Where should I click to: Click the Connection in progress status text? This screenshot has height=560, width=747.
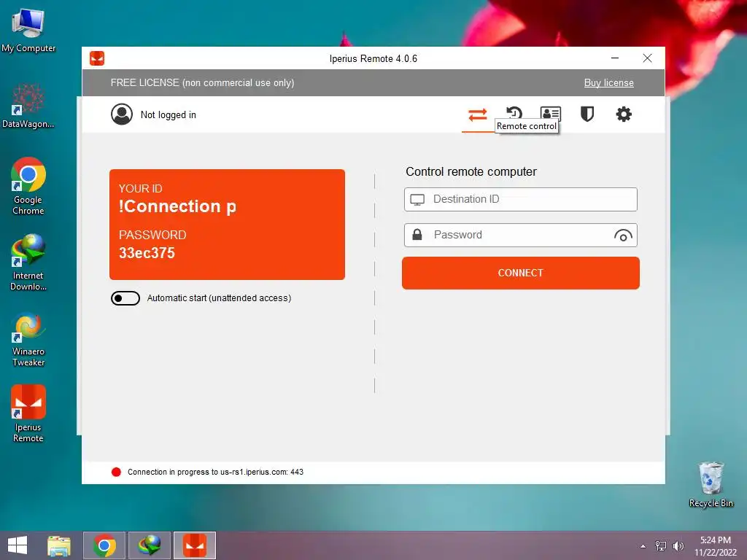pos(215,472)
